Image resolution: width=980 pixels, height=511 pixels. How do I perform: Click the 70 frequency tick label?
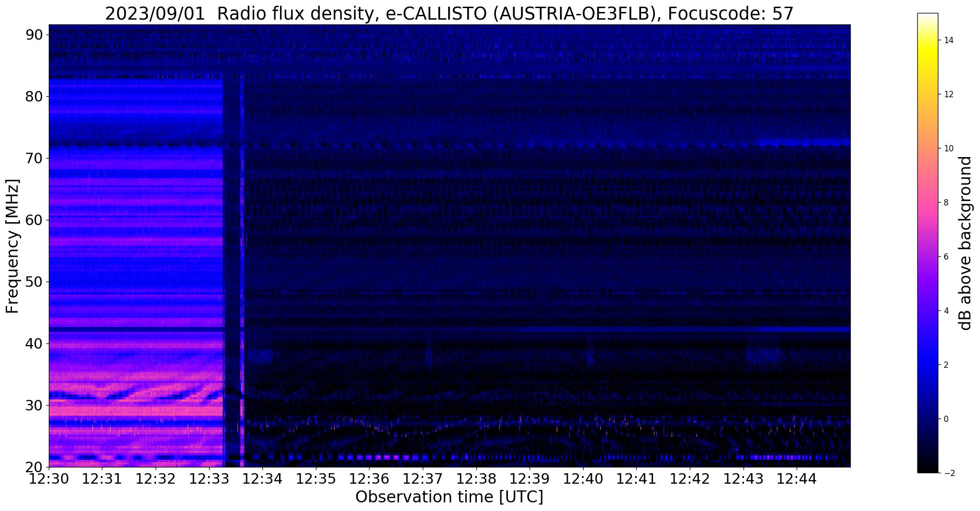[34, 159]
